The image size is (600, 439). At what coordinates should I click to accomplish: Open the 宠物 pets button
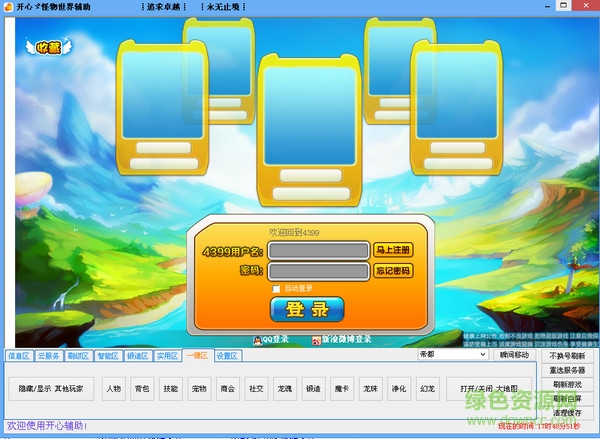[199, 388]
